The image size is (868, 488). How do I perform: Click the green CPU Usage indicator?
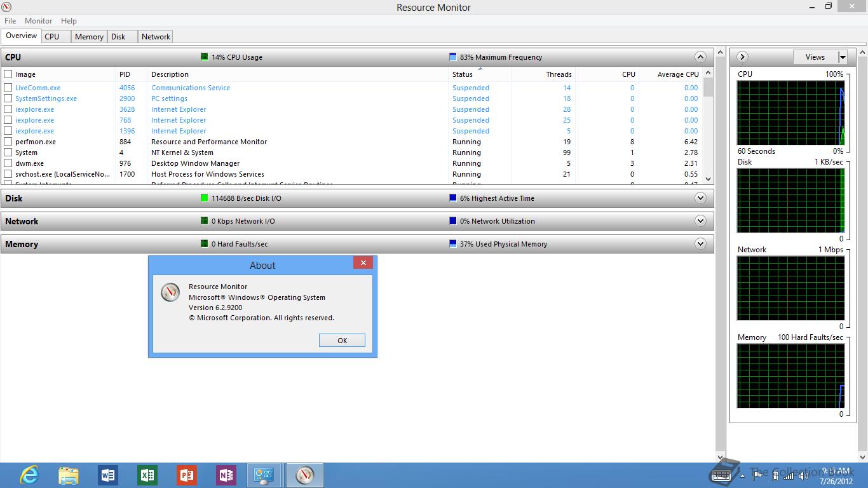(204, 57)
